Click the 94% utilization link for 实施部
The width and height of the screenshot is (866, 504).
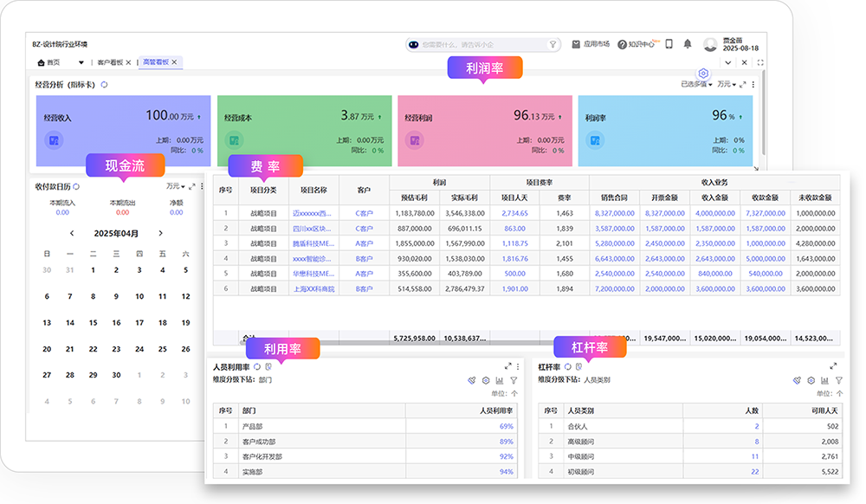pyautogui.click(x=506, y=472)
